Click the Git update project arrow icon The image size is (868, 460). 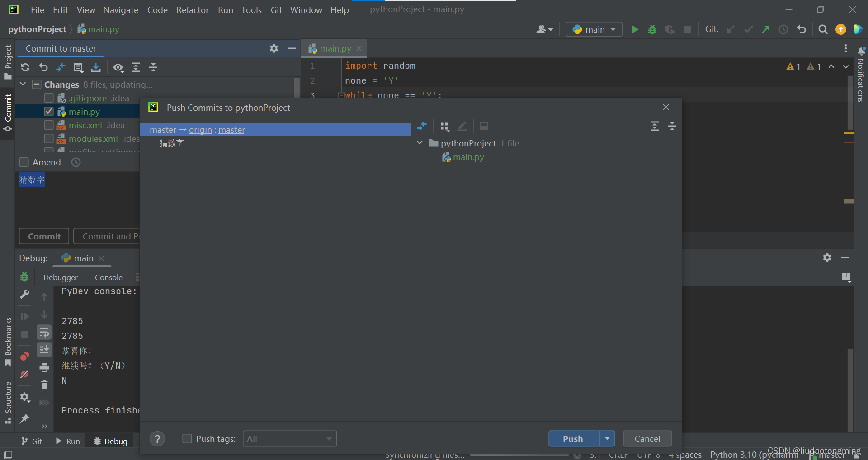[x=731, y=29]
